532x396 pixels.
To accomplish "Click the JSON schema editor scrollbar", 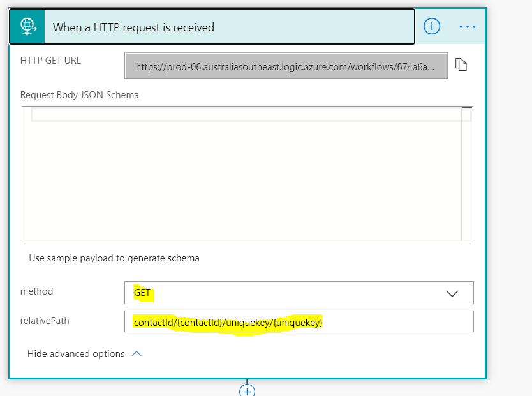I will click(467, 174).
